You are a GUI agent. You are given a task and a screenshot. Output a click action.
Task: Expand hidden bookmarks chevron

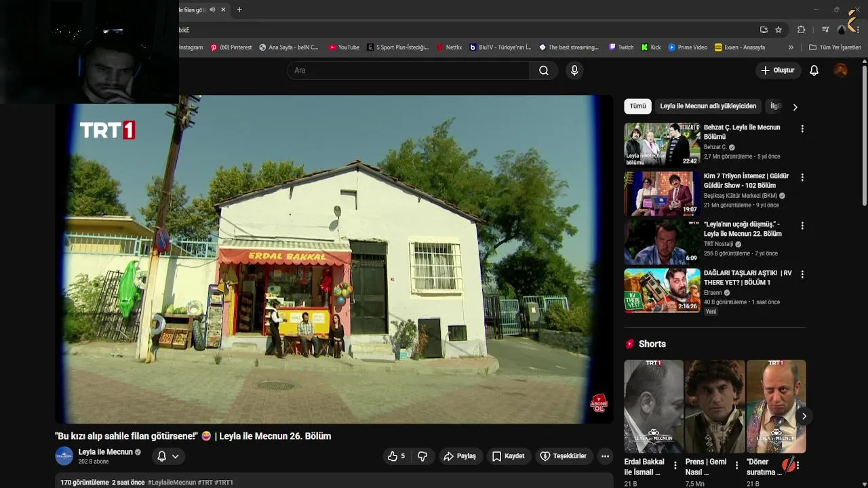tap(791, 47)
